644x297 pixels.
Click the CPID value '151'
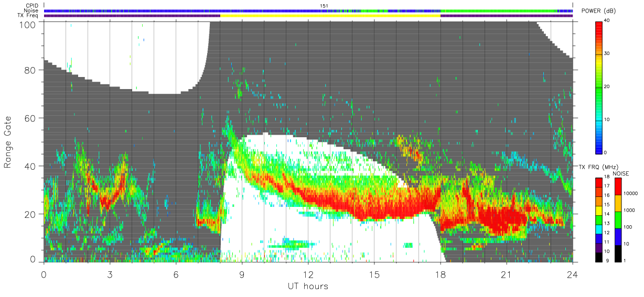324,5
